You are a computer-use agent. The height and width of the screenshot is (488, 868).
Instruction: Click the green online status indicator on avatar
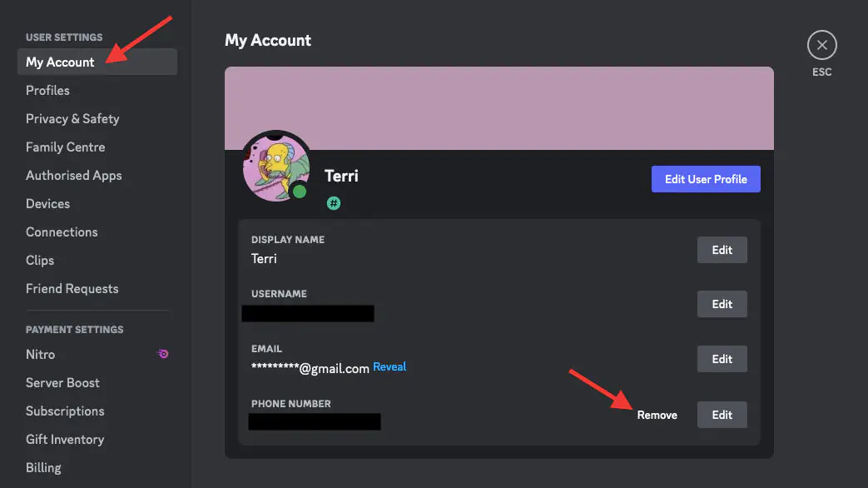pyautogui.click(x=298, y=190)
